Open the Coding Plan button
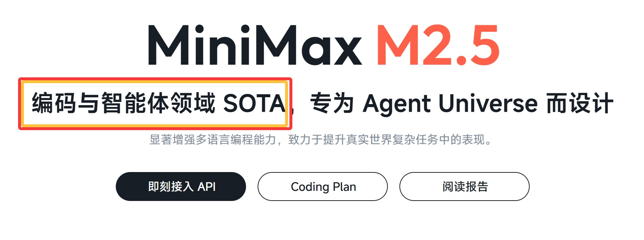The height and width of the screenshot is (240, 644). click(323, 187)
